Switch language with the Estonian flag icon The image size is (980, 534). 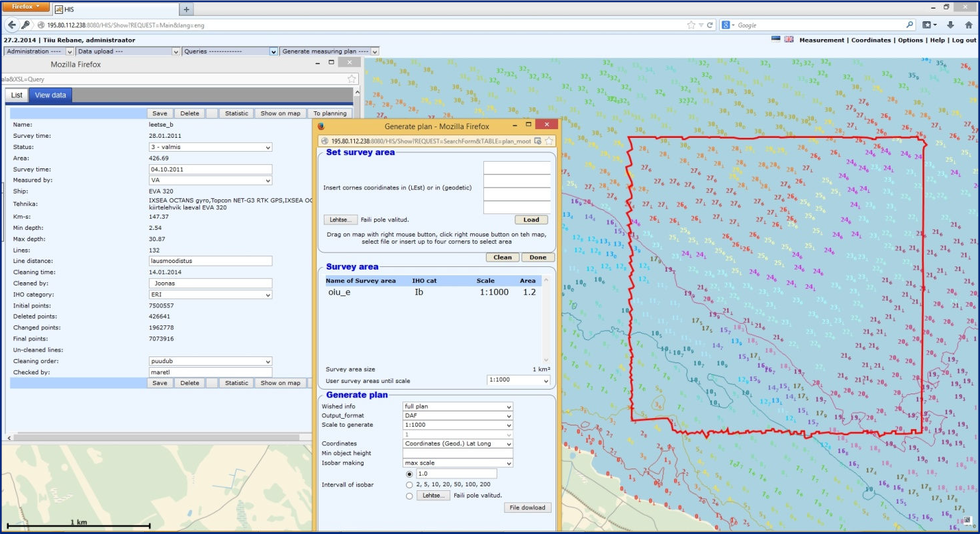(x=776, y=40)
